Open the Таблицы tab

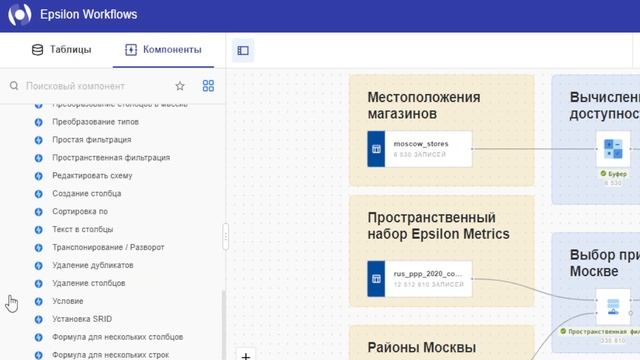click(62, 50)
